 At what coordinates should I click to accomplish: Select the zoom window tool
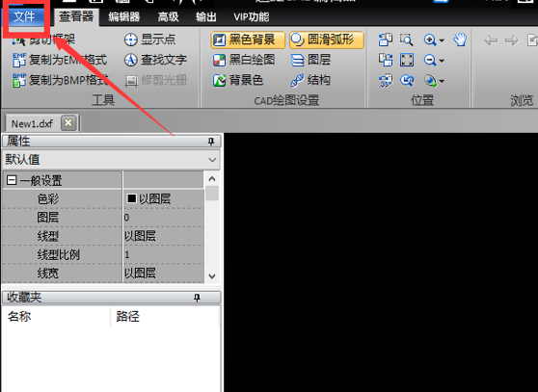pos(407,39)
